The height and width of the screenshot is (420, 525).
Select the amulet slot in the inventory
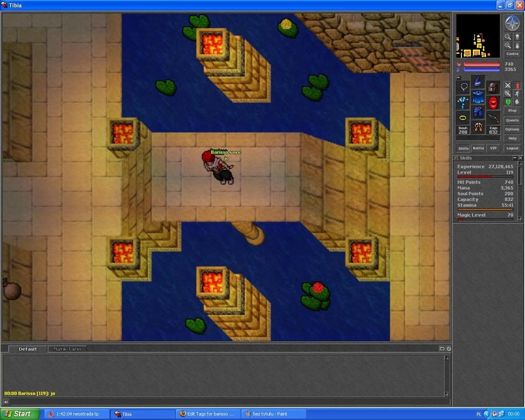[x=463, y=87]
